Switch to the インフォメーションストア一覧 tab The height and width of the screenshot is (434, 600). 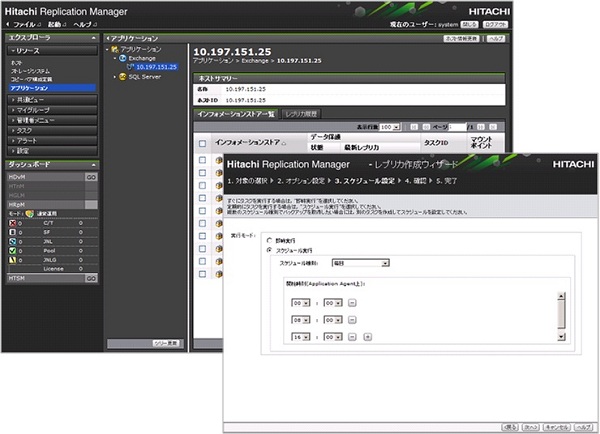pos(236,114)
